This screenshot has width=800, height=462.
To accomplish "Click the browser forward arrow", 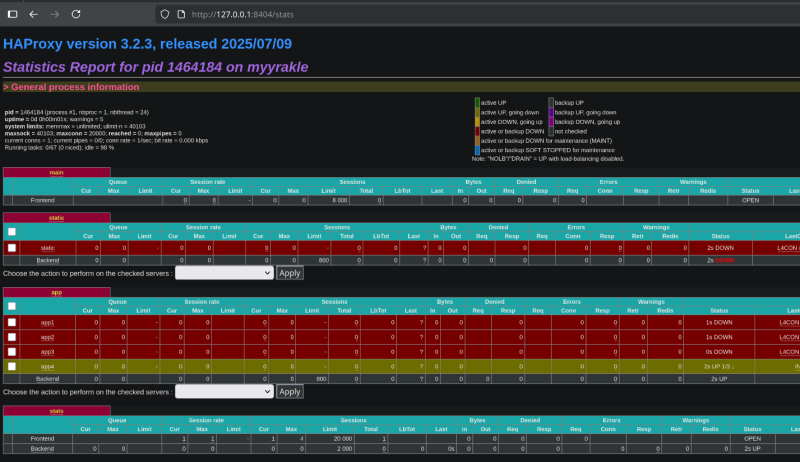I will click(x=55, y=15).
